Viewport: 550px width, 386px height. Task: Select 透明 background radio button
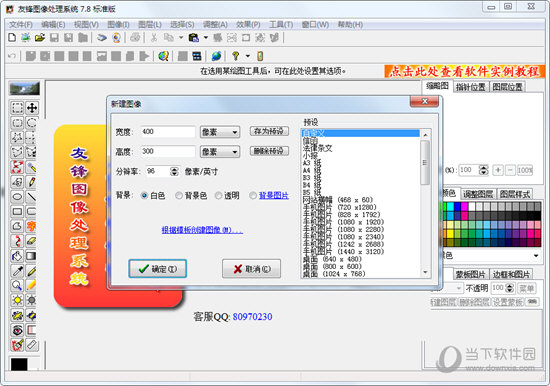coord(218,195)
